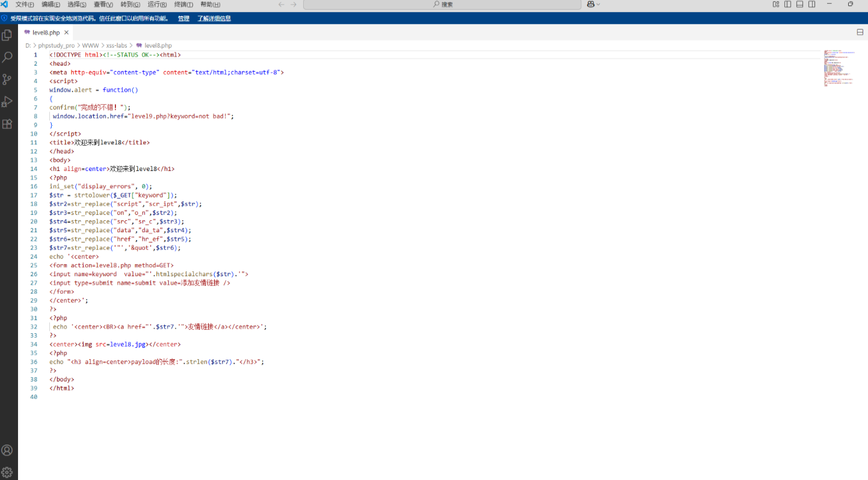Click the $str3=str_replace("on" line
Image resolution: width=868 pixels, height=480 pixels.
pyautogui.click(x=113, y=212)
